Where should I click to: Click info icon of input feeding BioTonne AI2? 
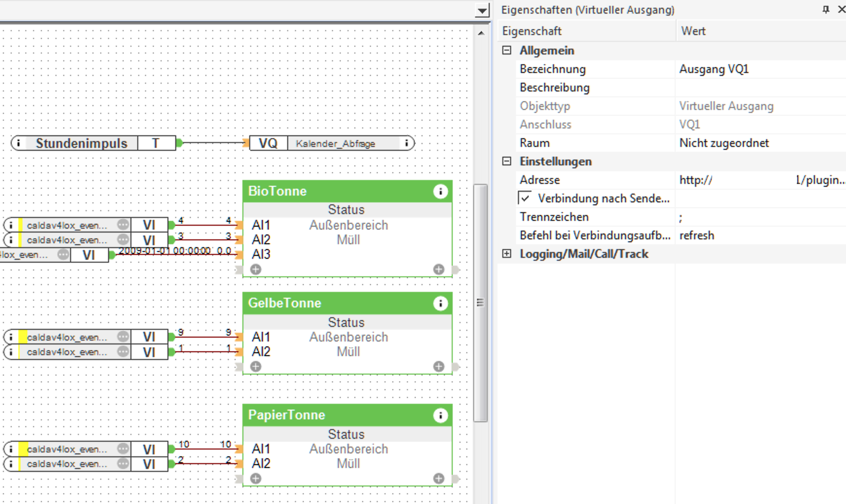[x=11, y=240]
